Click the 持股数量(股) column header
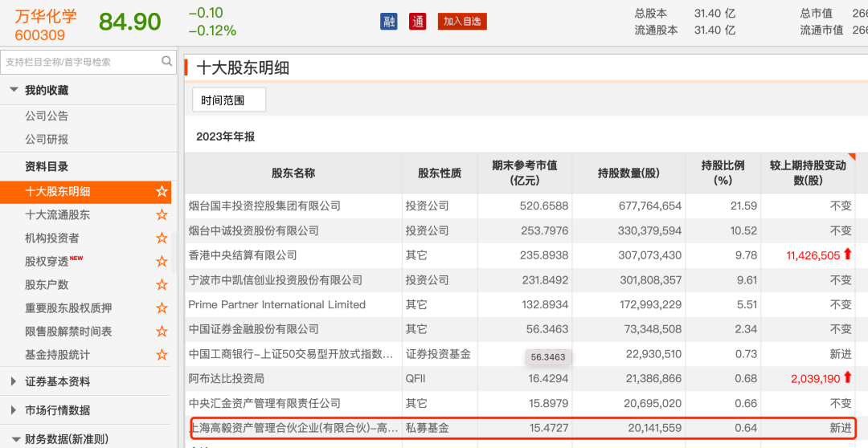 [628, 173]
